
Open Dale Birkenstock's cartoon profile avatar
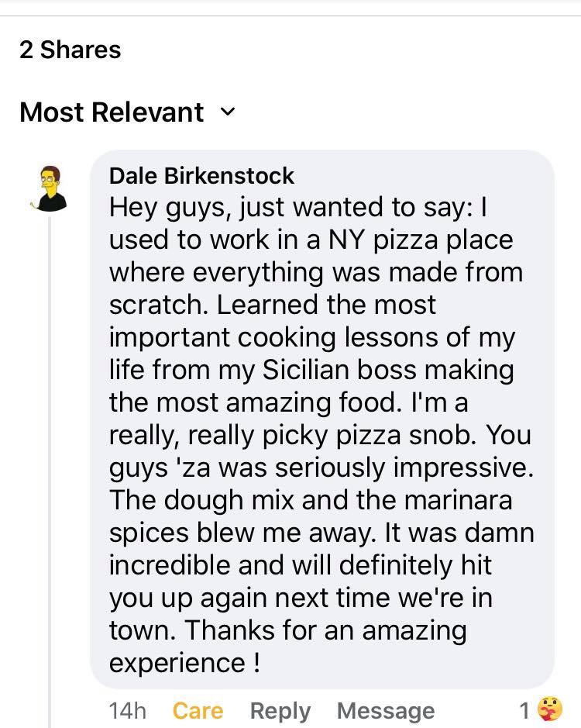(x=49, y=188)
